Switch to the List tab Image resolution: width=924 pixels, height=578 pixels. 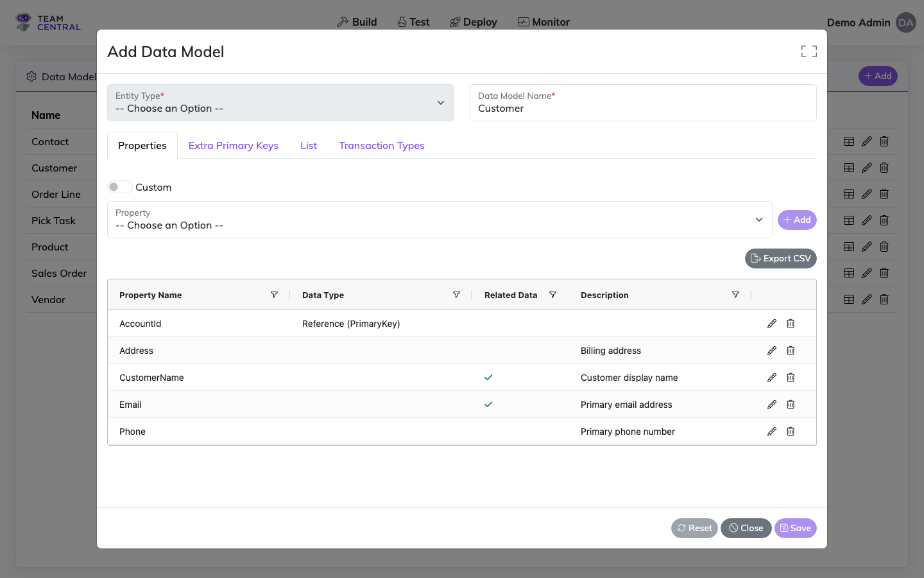(x=309, y=146)
